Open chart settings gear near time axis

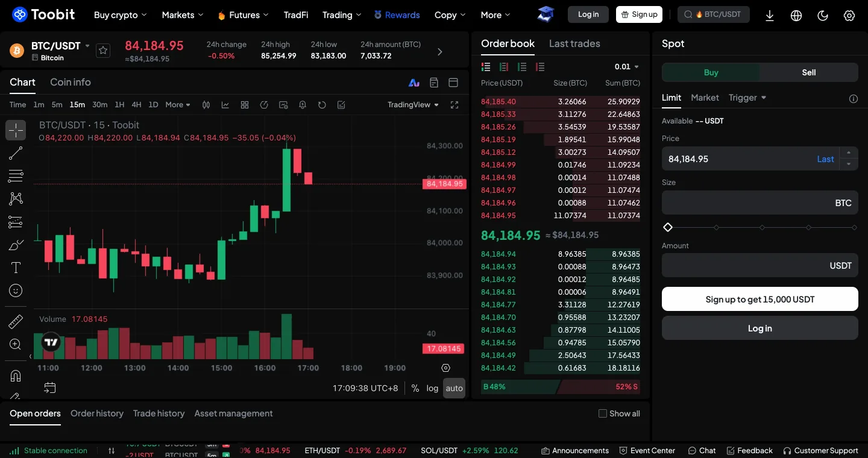coord(445,368)
